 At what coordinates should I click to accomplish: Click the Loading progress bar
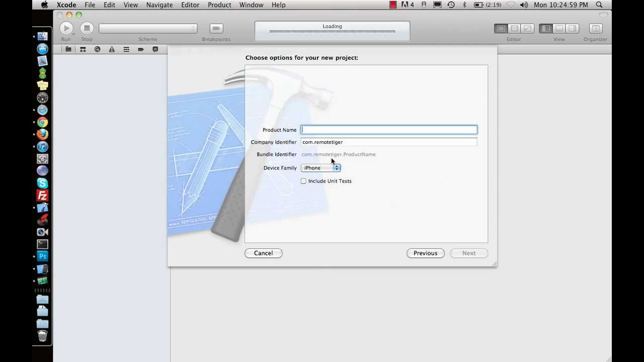(x=332, y=31)
